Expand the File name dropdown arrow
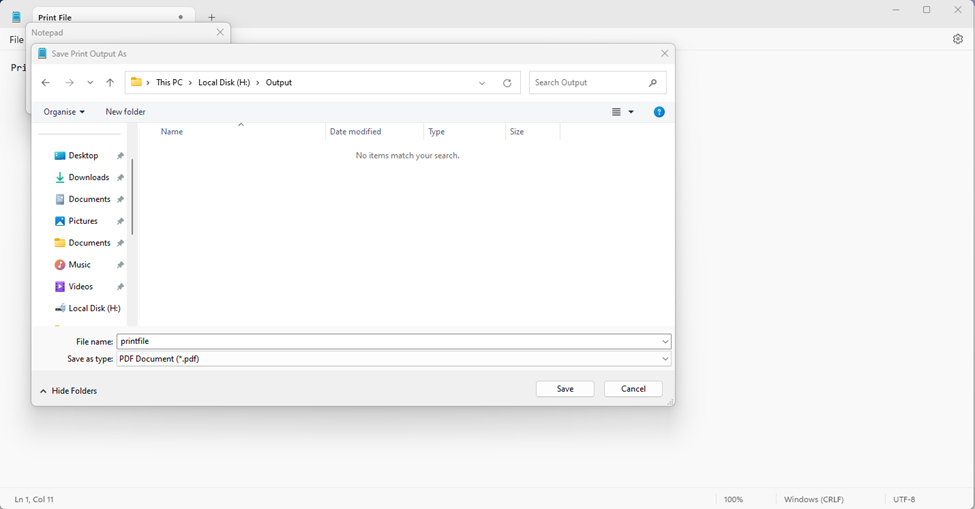975x509 pixels. [665, 341]
